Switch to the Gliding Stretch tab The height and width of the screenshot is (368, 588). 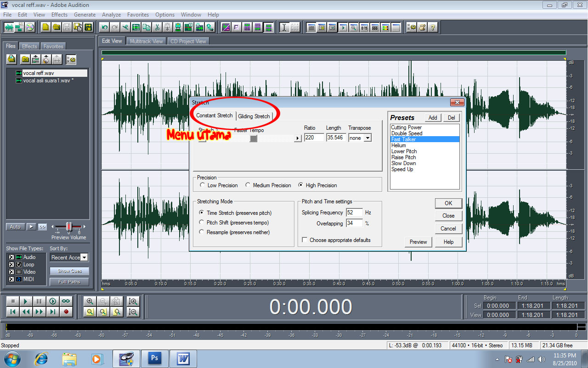coord(254,116)
